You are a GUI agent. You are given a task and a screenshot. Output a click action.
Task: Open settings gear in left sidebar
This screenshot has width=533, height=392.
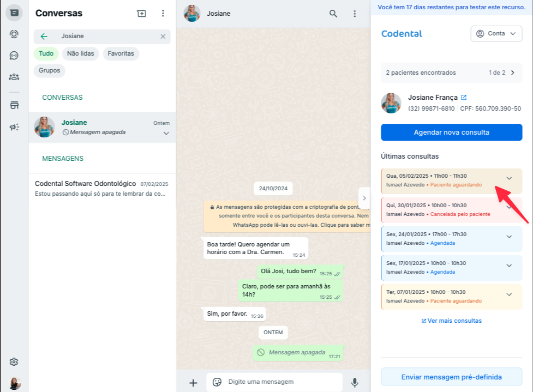point(14,361)
